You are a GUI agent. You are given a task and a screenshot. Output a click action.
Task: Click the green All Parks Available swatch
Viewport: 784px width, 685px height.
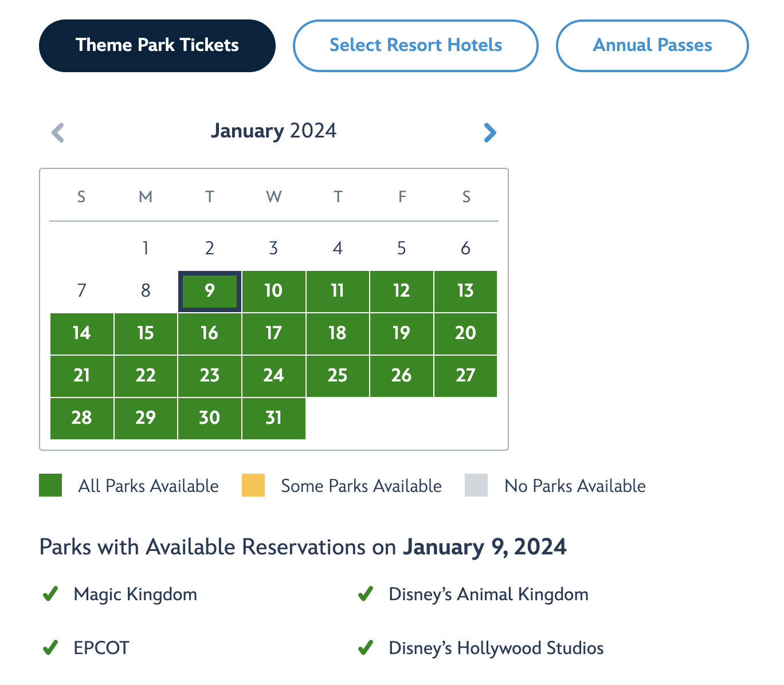[x=50, y=485]
